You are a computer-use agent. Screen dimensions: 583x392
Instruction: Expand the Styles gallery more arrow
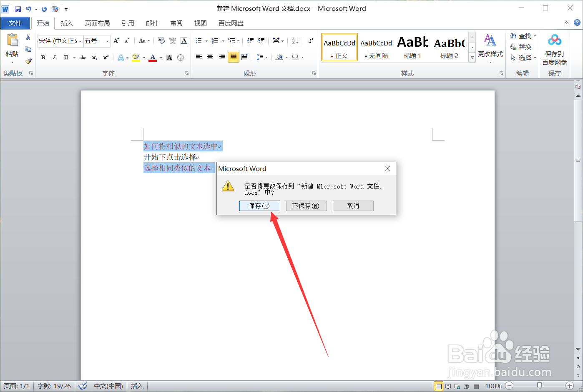pyautogui.click(x=472, y=58)
